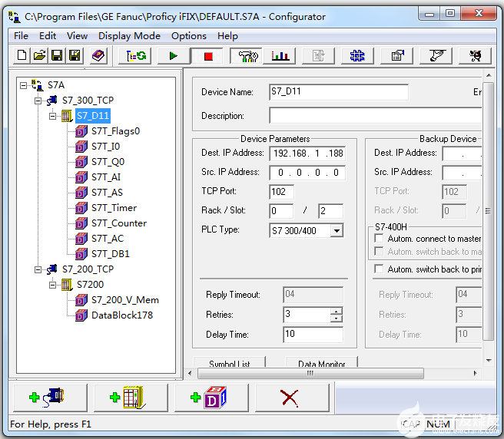The image size is (504, 439).
Task: Click the Open file folder icon
Action: pyautogui.click(x=39, y=56)
